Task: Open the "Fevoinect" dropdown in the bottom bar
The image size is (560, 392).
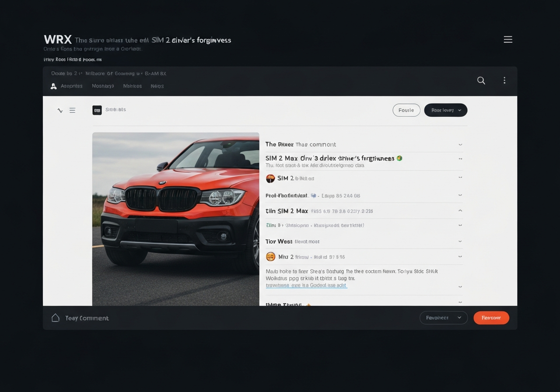Action: [444, 318]
